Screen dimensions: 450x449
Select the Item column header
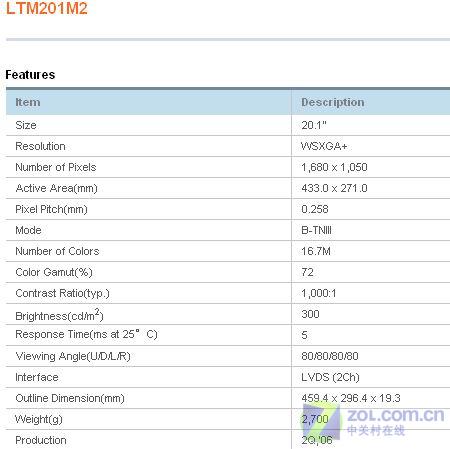(28, 102)
